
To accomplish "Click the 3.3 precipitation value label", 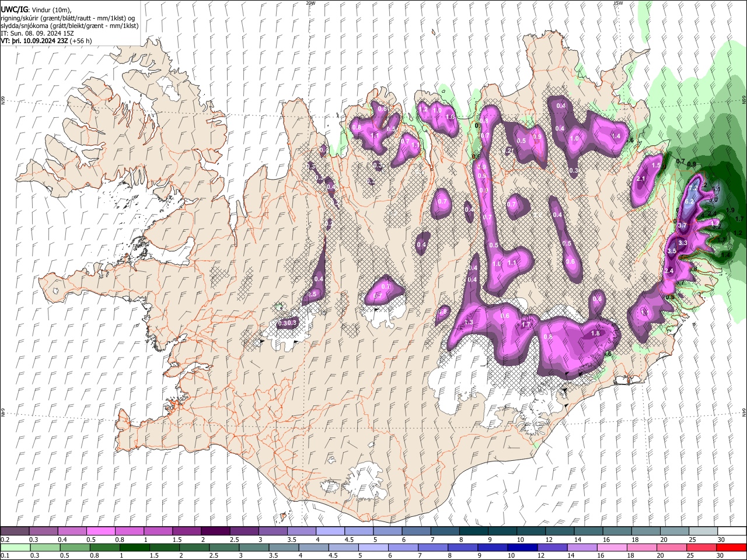I will click(x=683, y=243).
